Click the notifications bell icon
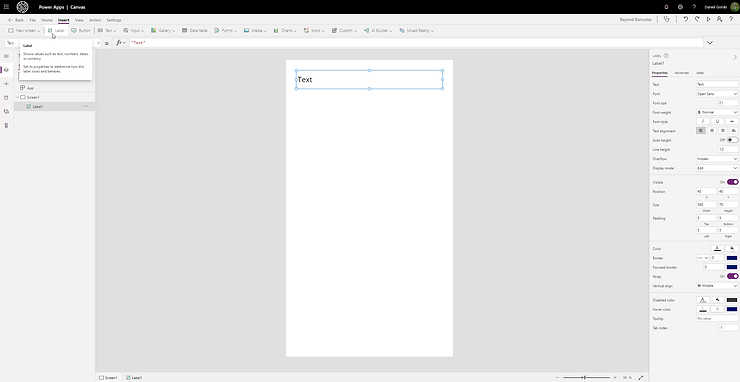Image resolution: width=740 pixels, height=382 pixels. (666, 7)
